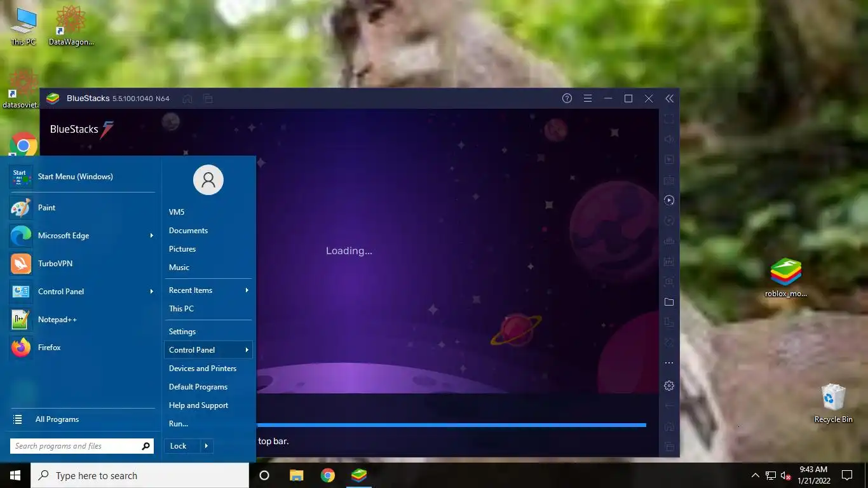868x488 pixels.
Task: Click the screenshot camera icon in BlueStacks sidebar
Action: click(669, 281)
